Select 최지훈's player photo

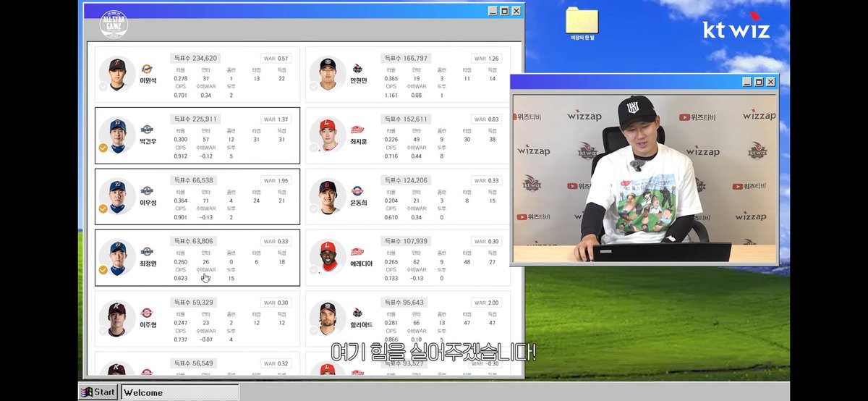click(328, 135)
